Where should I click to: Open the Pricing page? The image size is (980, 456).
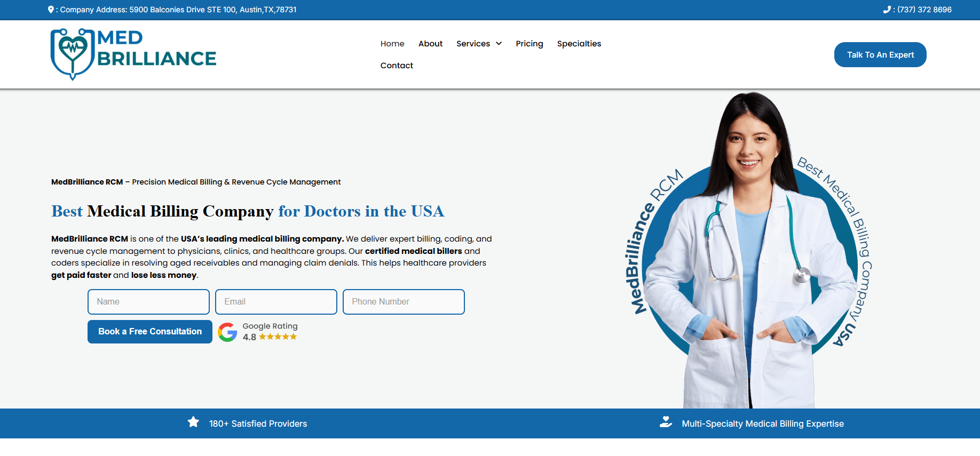(x=529, y=44)
